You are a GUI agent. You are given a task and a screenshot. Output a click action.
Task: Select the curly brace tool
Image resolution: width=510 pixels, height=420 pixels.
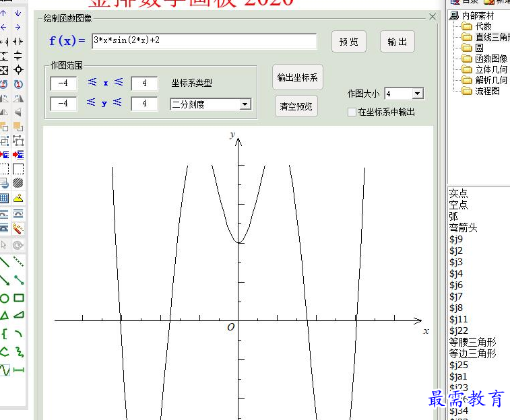click(x=4, y=333)
